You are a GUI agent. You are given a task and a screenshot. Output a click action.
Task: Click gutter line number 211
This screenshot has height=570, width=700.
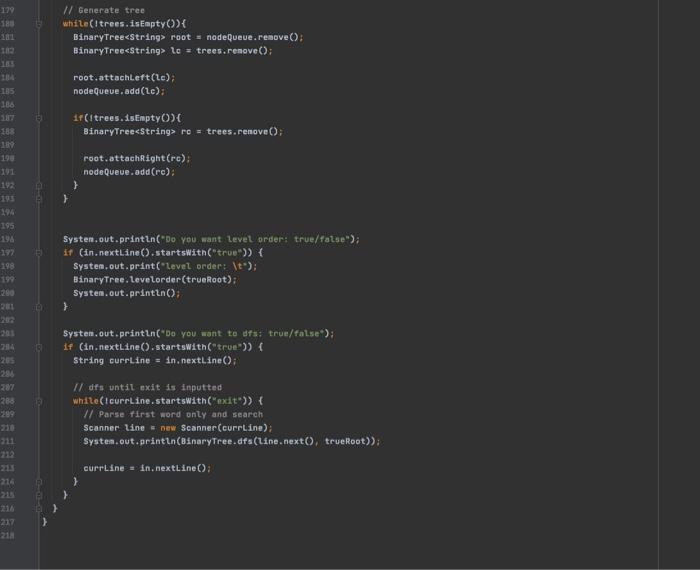[7, 441]
